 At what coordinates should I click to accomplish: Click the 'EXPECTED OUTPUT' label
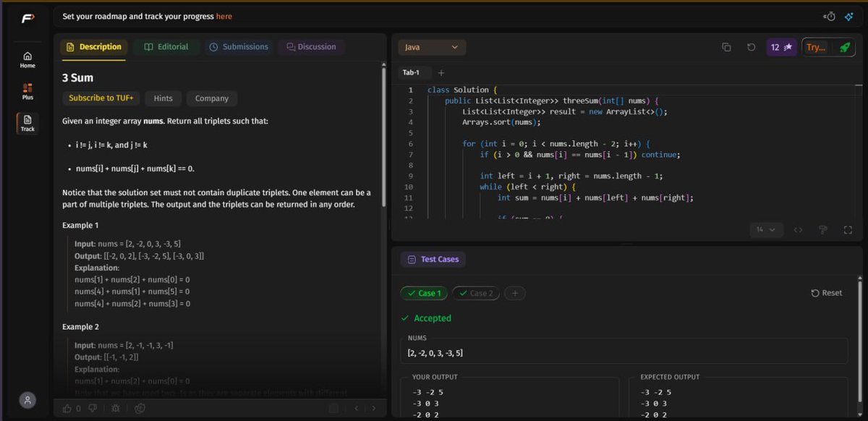click(x=670, y=377)
